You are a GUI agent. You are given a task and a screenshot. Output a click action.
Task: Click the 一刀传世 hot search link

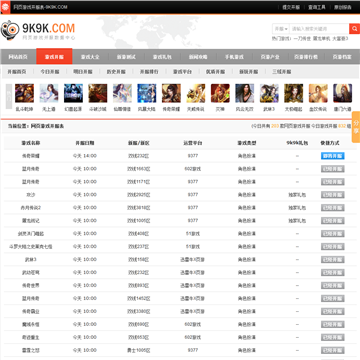pos(302,39)
